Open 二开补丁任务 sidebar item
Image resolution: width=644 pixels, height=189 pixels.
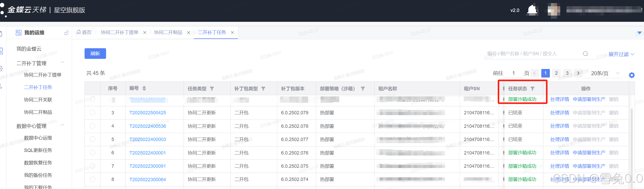(38, 87)
